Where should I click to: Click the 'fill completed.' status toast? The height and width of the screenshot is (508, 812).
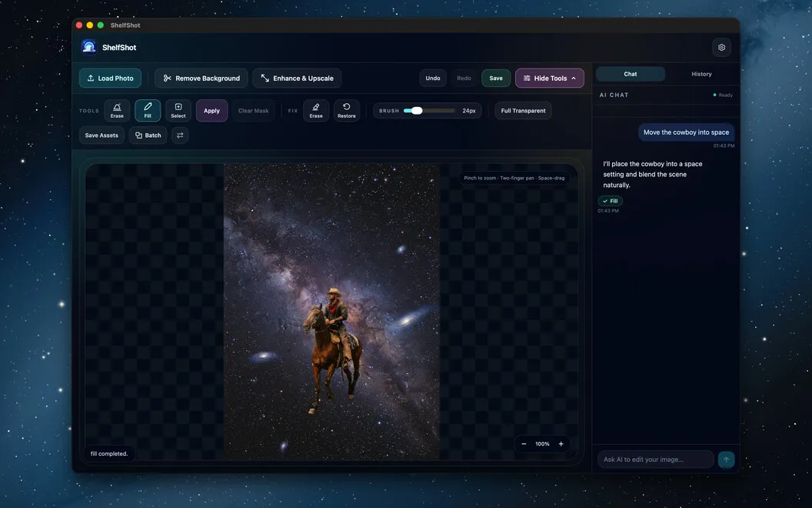click(x=109, y=453)
